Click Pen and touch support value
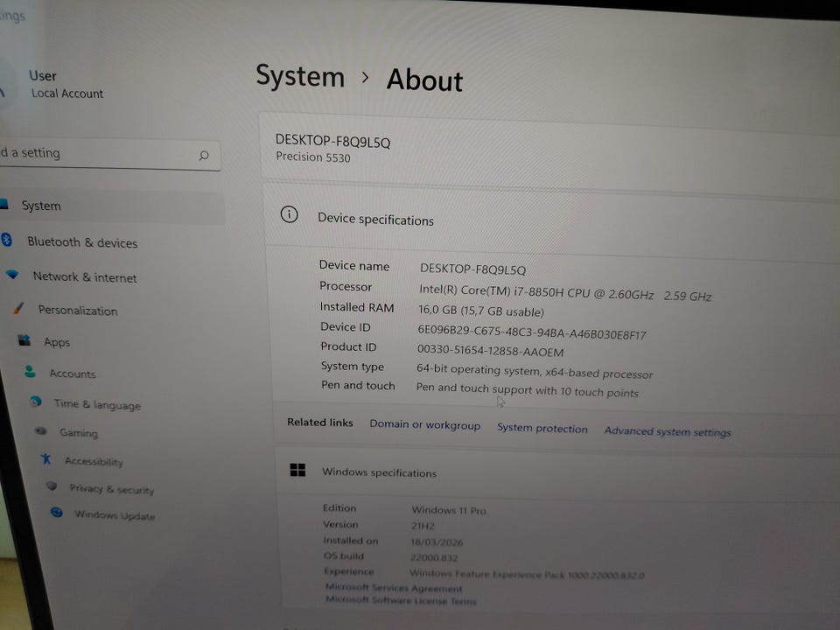This screenshot has height=630, width=840. click(x=527, y=390)
